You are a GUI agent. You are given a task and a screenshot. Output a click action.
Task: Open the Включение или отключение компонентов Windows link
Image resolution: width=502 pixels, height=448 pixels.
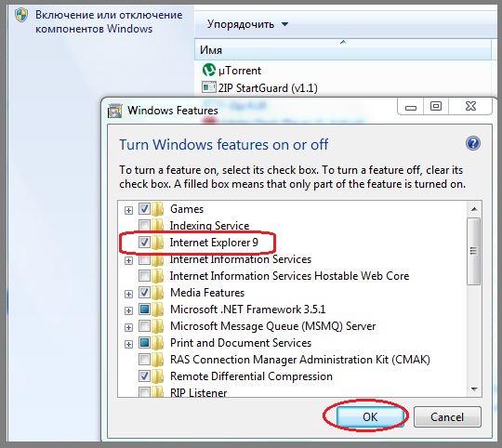[109, 21]
